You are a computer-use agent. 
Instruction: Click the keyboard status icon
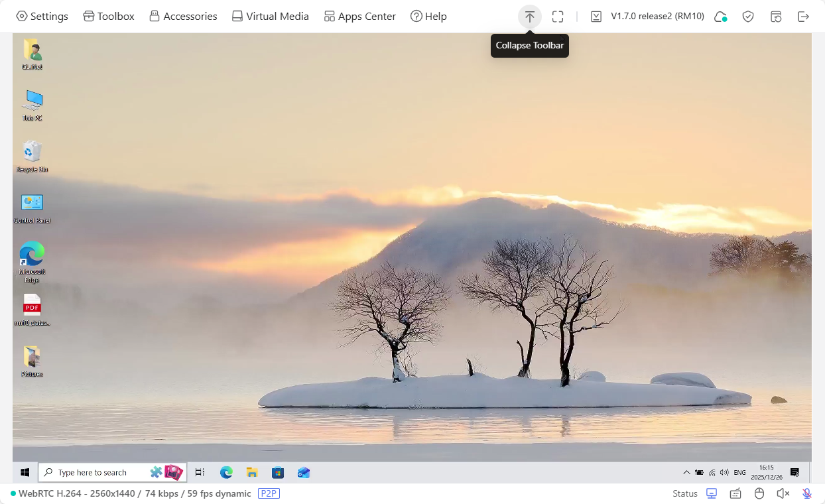click(735, 493)
